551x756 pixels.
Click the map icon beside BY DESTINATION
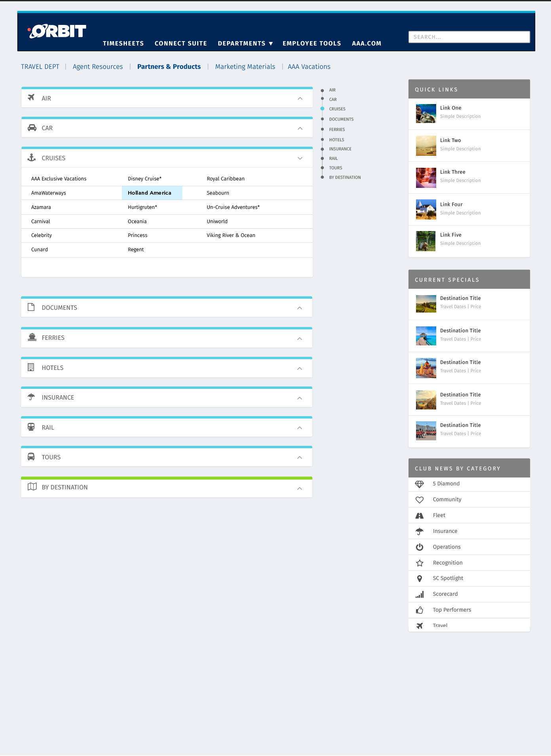32,487
